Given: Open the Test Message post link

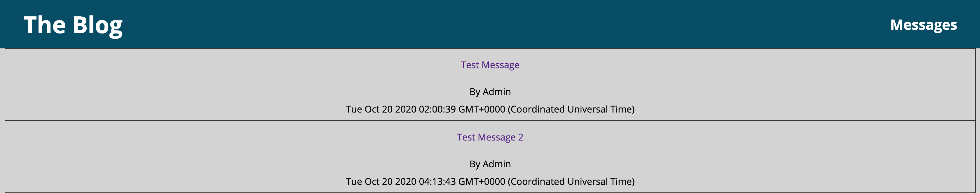Looking at the screenshot, I should (490, 65).
